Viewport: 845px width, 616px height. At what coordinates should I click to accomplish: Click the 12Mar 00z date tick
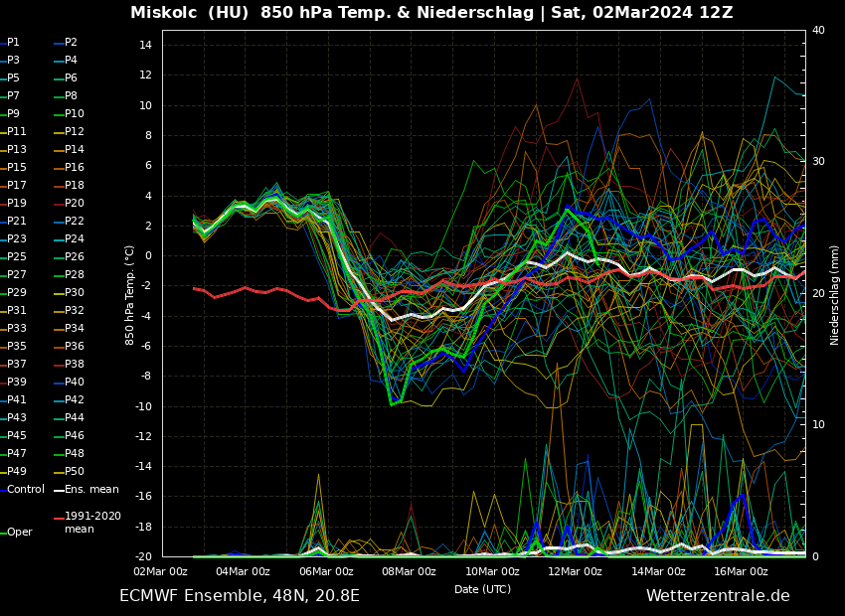pos(575,571)
